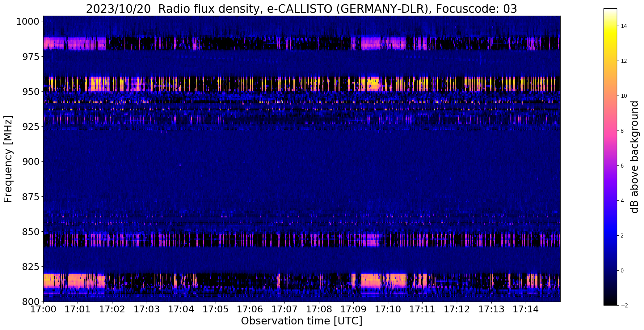The width and height of the screenshot is (644, 330).
Task: Click the 1000 MHz frequency tick label
Action: click(x=28, y=22)
